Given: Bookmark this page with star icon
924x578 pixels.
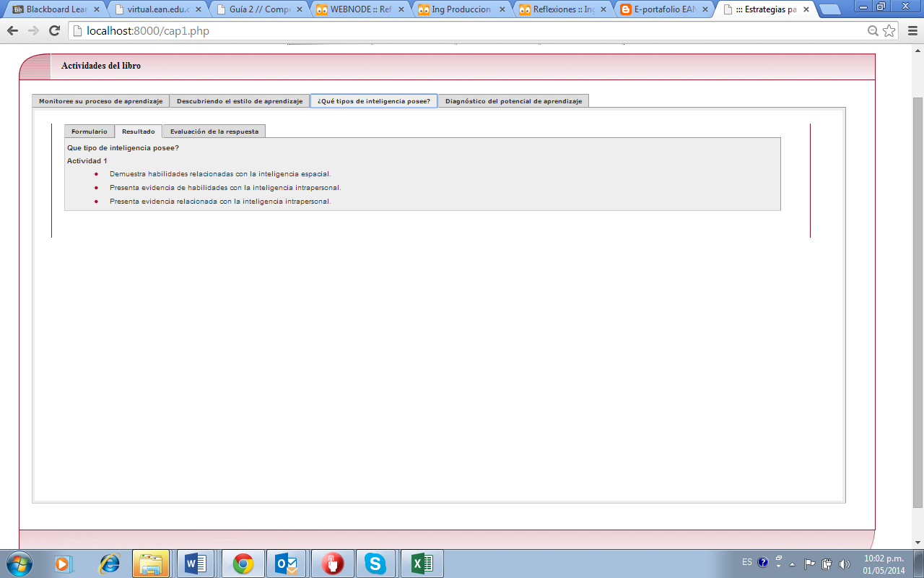Looking at the screenshot, I should click(x=889, y=31).
